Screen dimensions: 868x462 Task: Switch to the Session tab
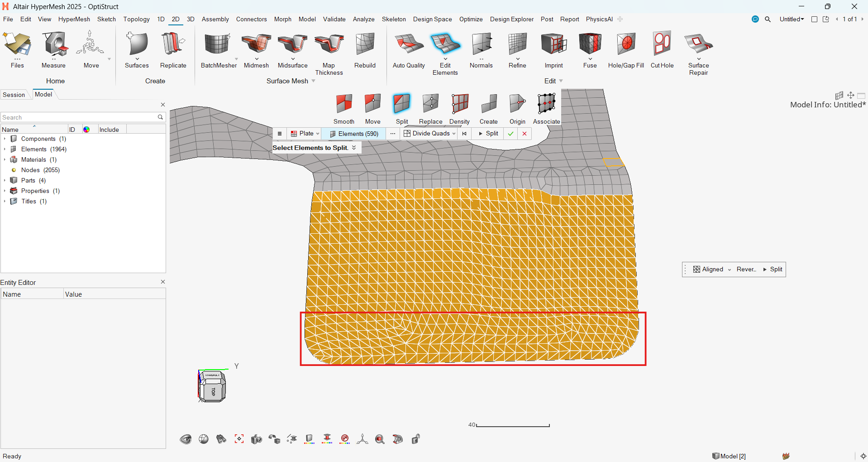[x=14, y=95]
